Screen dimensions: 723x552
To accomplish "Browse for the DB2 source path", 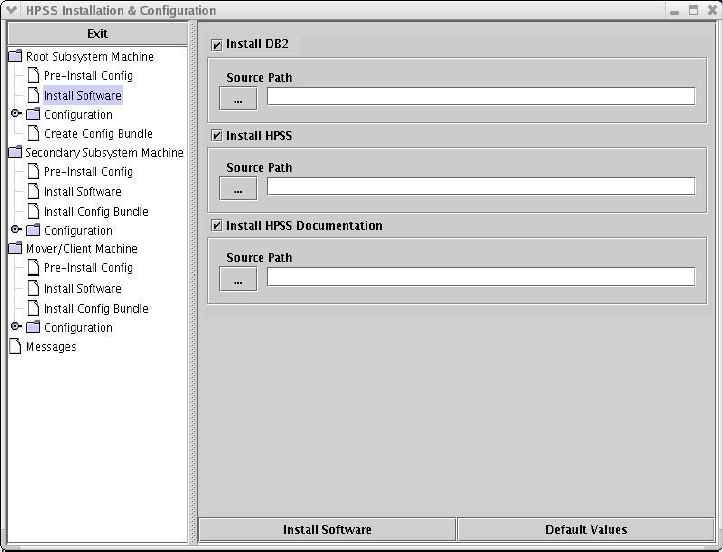I will [x=238, y=99].
